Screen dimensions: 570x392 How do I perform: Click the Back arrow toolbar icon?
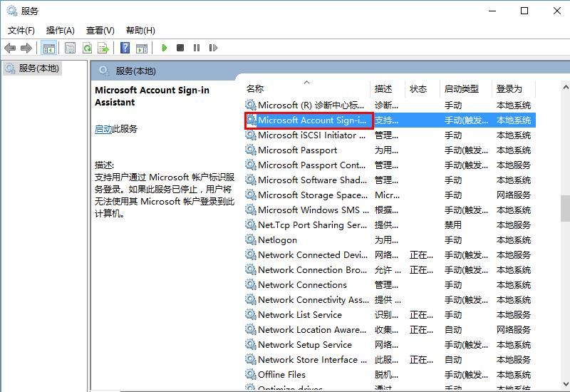(10, 48)
